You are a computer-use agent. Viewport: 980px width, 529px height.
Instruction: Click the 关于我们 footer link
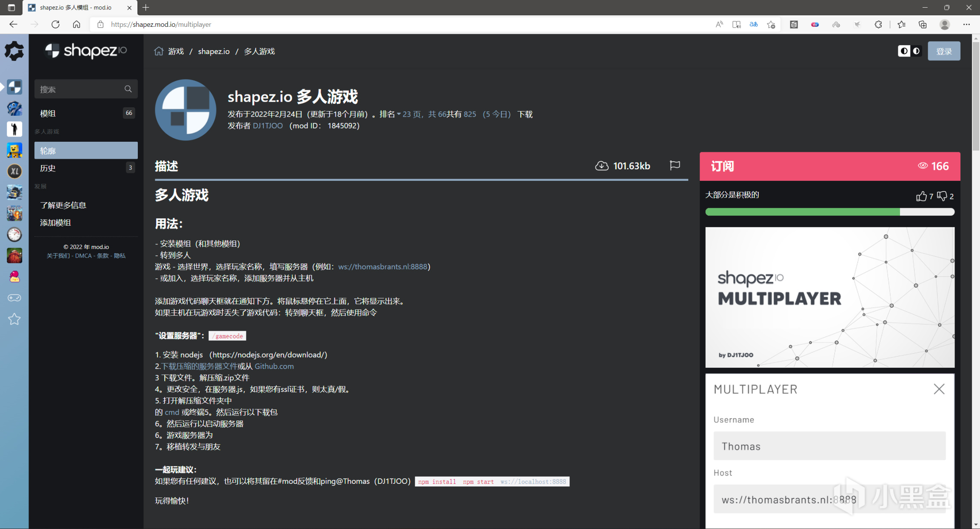pos(58,255)
